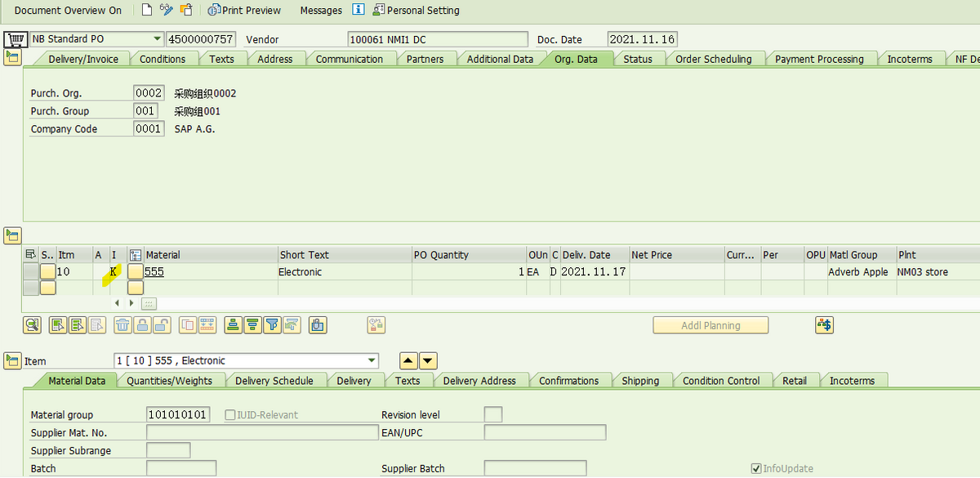Click the unlock item icon
This screenshot has height=478, width=980.
(162, 325)
